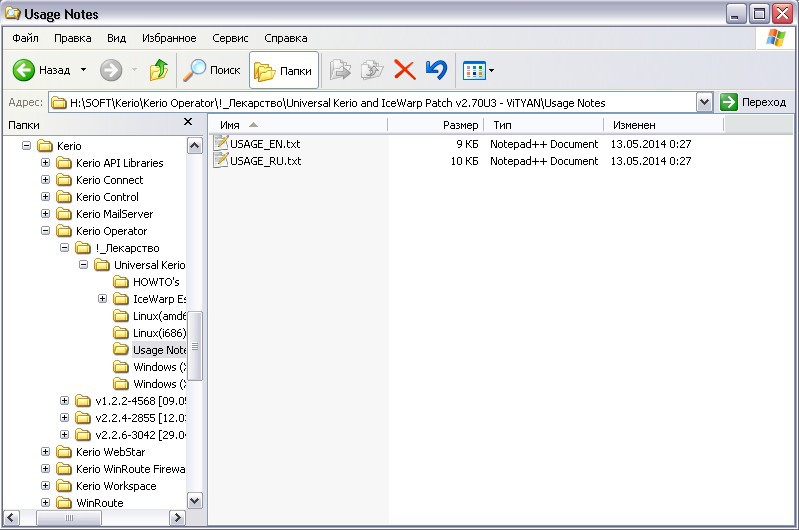The height and width of the screenshot is (530, 799).
Task: Click the tree horizontal scrollbar left arrow
Action: pos(12,518)
